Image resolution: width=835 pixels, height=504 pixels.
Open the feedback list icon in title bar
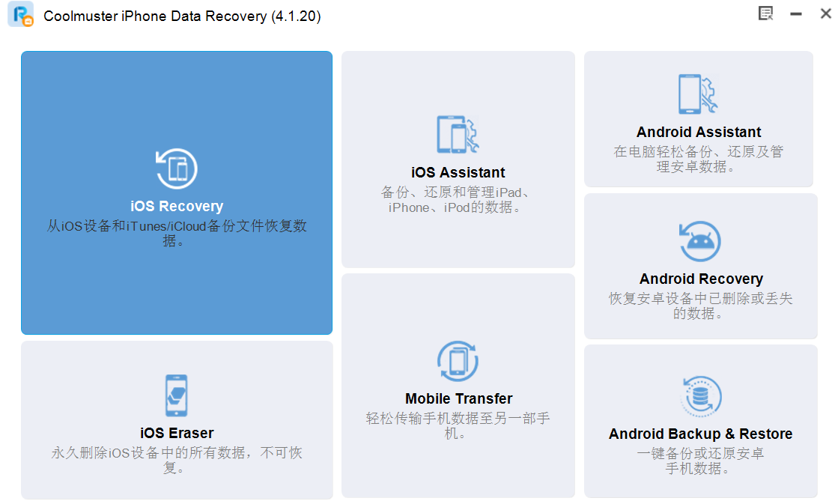[x=765, y=13]
